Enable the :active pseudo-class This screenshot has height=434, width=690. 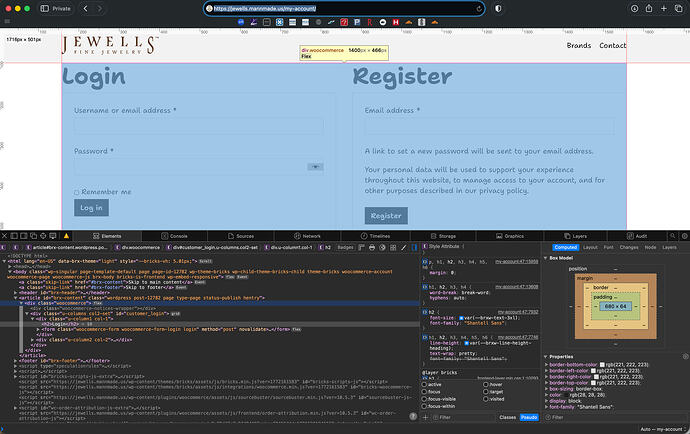coord(425,384)
